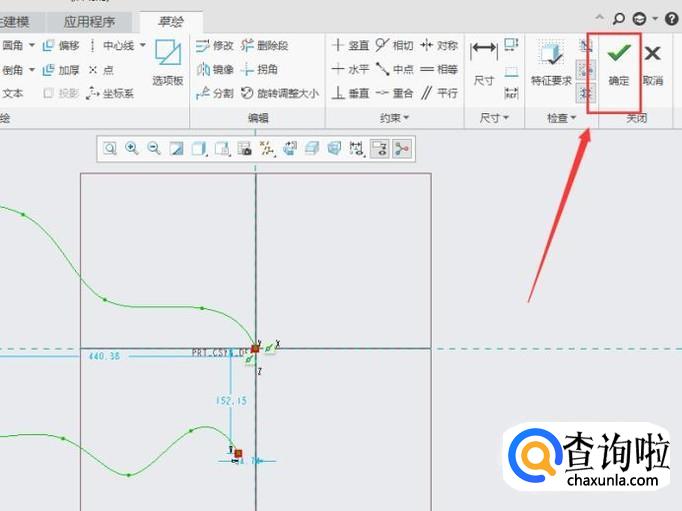Apply the 对称 symmetric constraint

click(439, 45)
